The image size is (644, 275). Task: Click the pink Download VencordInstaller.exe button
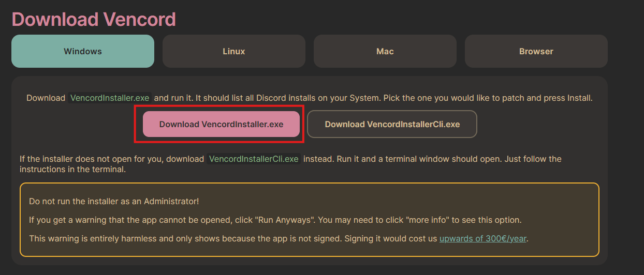tap(222, 124)
